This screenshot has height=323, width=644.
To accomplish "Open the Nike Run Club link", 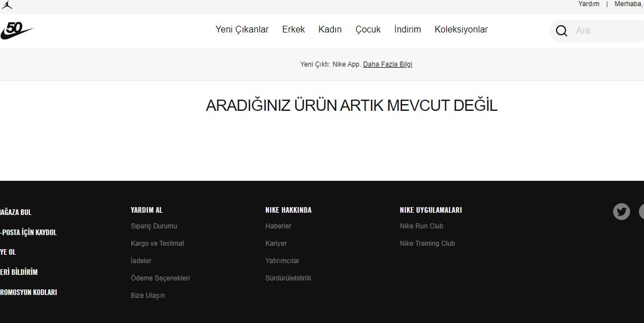I will point(421,226).
